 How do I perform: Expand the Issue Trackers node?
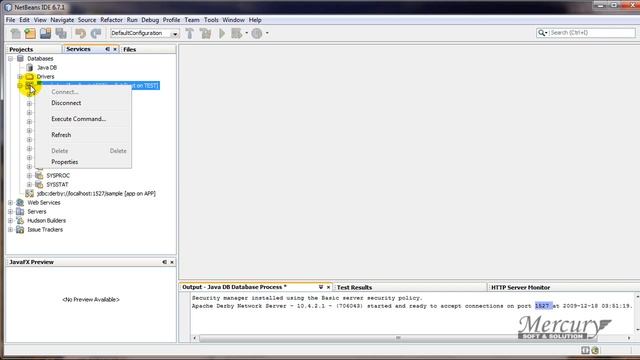click(11, 229)
